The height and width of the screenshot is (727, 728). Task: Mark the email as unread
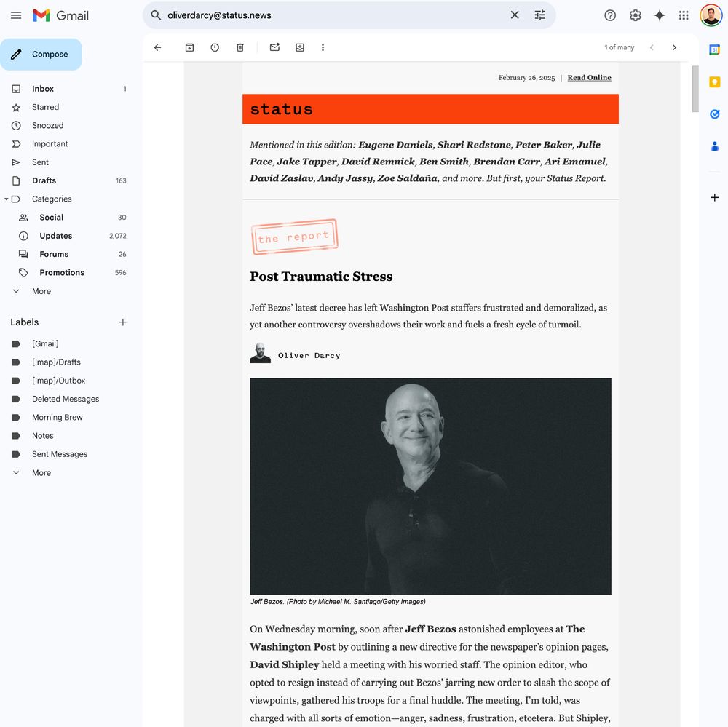(275, 47)
